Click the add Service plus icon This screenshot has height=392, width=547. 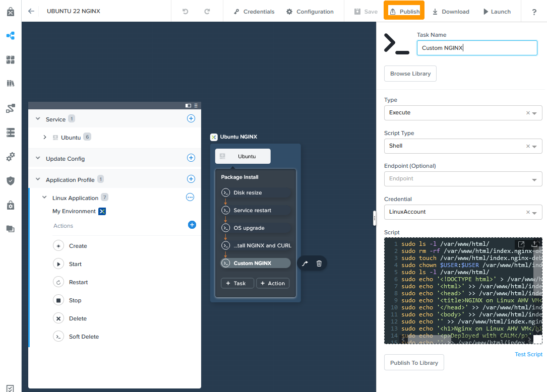click(x=191, y=119)
